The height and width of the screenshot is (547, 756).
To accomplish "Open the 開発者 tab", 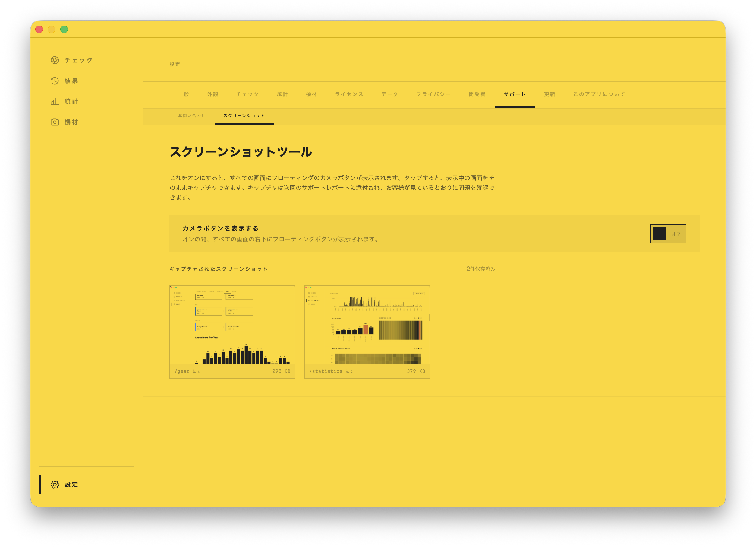I will tap(477, 94).
